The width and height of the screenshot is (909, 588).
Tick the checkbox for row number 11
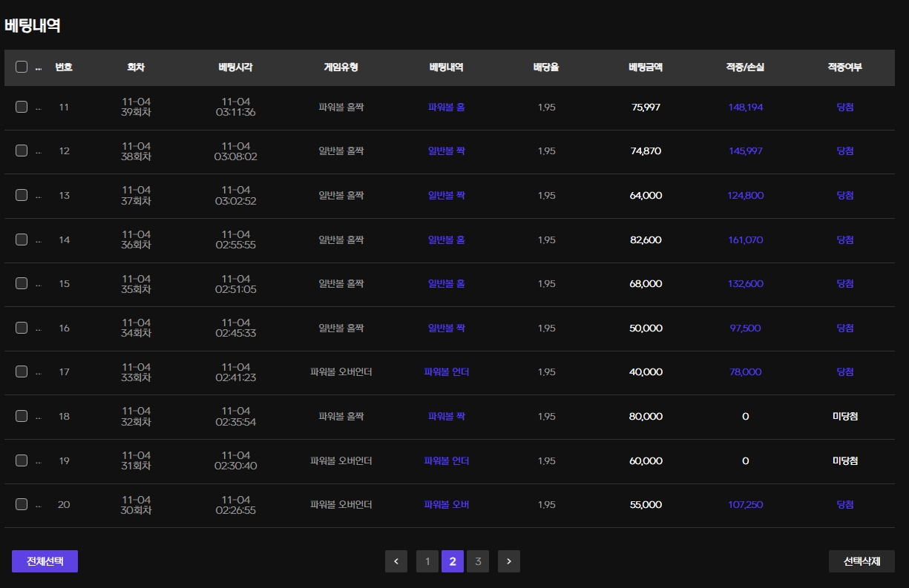(22, 107)
